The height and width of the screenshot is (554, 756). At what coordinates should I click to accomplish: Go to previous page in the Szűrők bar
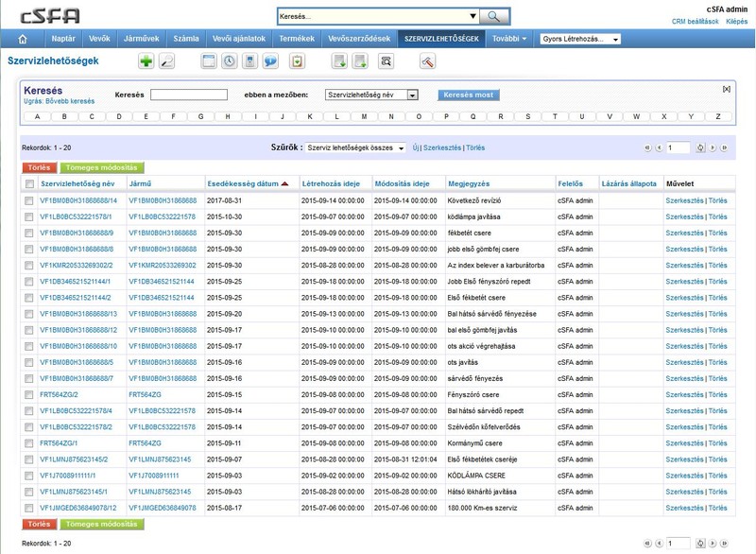tap(659, 148)
